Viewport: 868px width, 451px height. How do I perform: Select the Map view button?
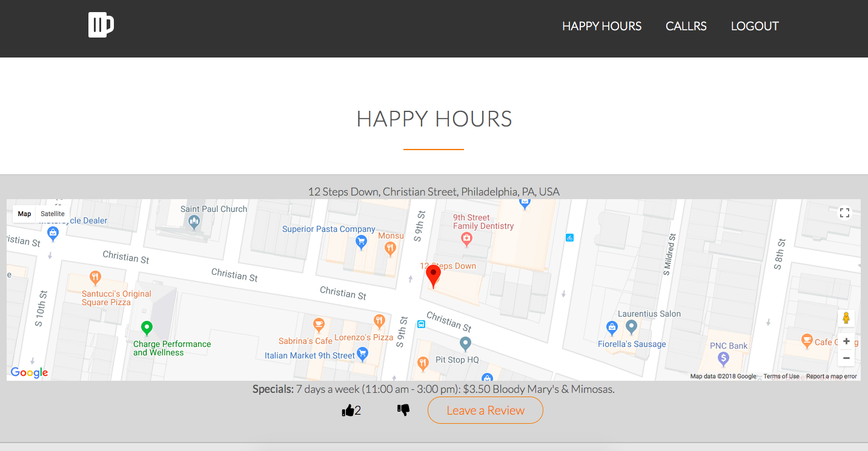[24, 214]
